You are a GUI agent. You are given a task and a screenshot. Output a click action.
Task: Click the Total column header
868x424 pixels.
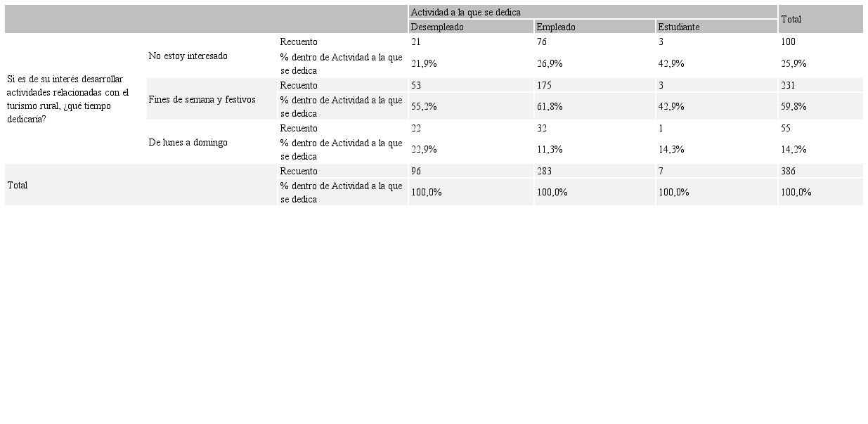pos(791,19)
